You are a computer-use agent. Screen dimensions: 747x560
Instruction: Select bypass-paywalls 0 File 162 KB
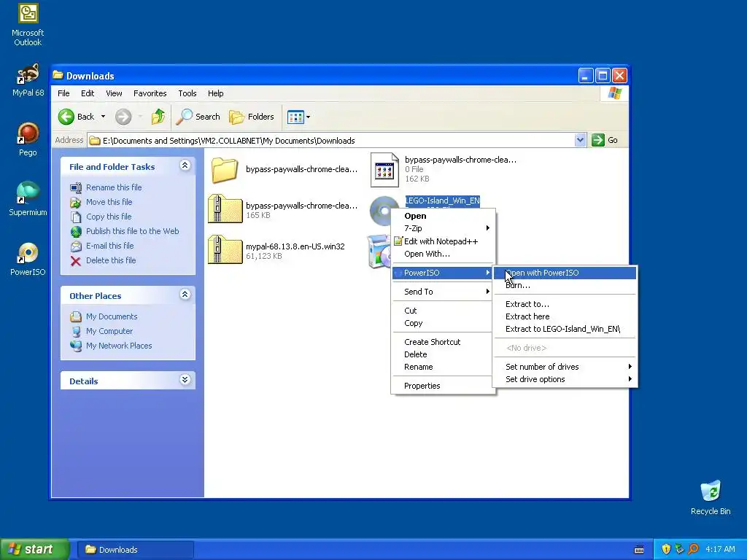[444, 169]
